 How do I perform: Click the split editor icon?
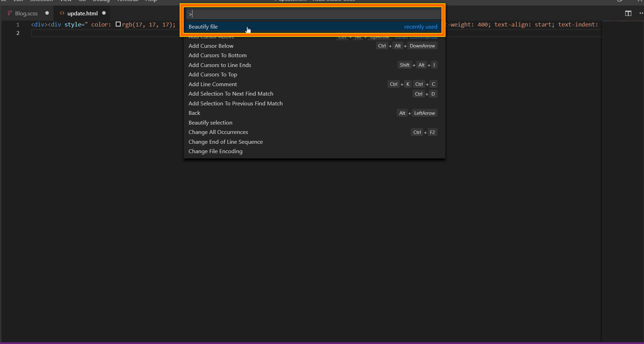point(628,13)
